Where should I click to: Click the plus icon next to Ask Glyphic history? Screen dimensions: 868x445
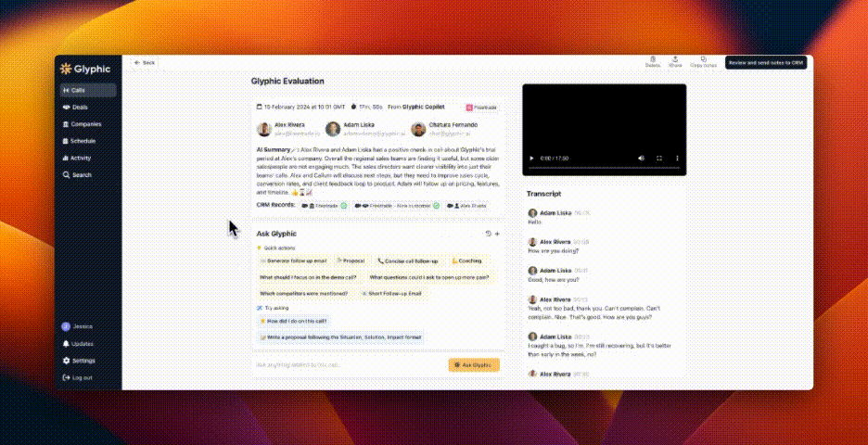[497, 234]
